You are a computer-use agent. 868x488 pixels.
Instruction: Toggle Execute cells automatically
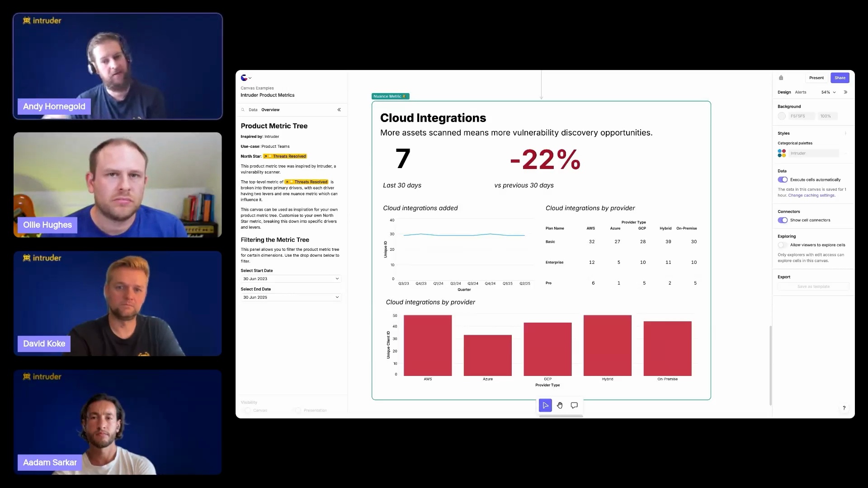click(783, 180)
